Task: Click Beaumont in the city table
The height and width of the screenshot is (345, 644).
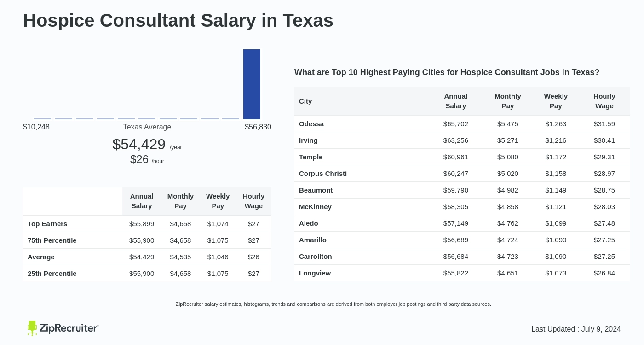Action: [316, 190]
